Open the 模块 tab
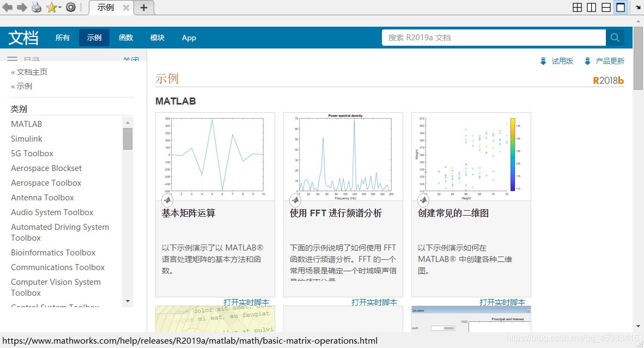The width and height of the screenshot is (644, 348). [157, 38]
